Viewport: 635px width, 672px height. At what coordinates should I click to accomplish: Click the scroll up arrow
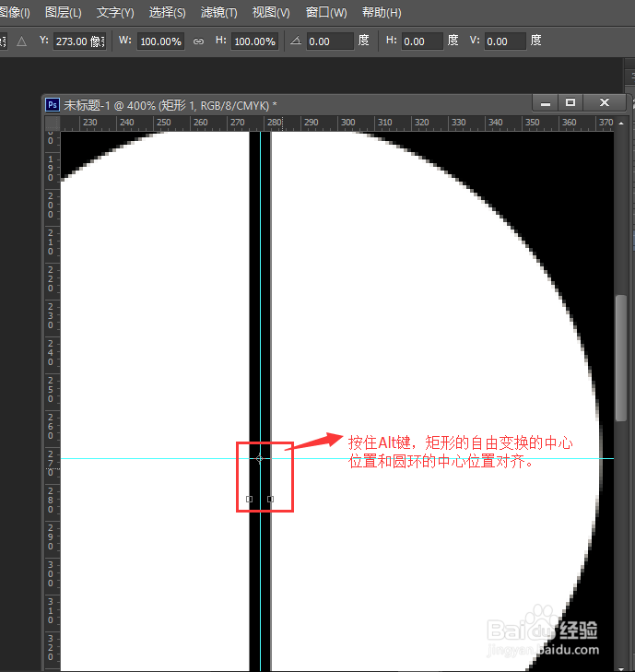pos(621,124)
